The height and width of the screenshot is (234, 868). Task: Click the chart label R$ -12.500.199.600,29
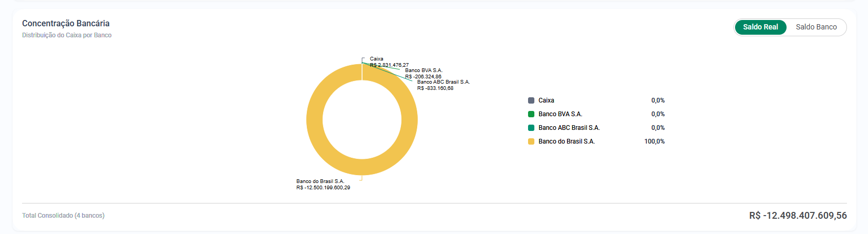323,188
